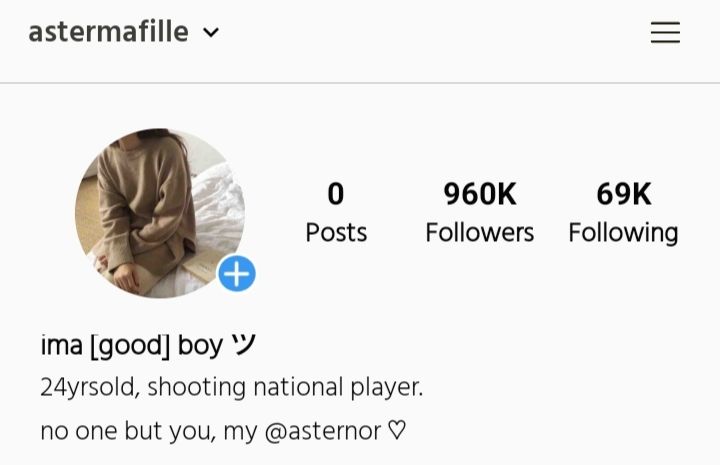This screenshot has width=720, height=465.
Task: Open the profile picture thumbnail
Action: pyautogui.click(x=160, y=213)
